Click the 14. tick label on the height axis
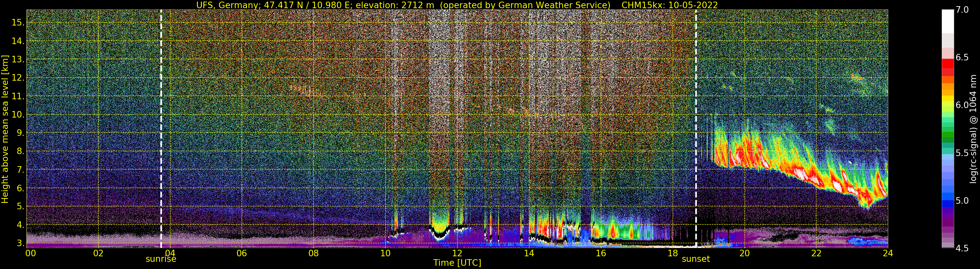The width and height of the screenshot is (980, 269). pos(18,41)
